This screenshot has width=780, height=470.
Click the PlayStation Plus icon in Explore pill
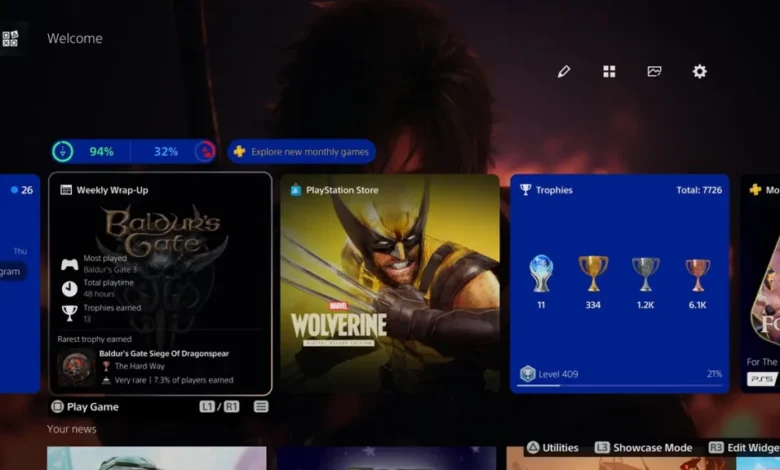[239, 151]
